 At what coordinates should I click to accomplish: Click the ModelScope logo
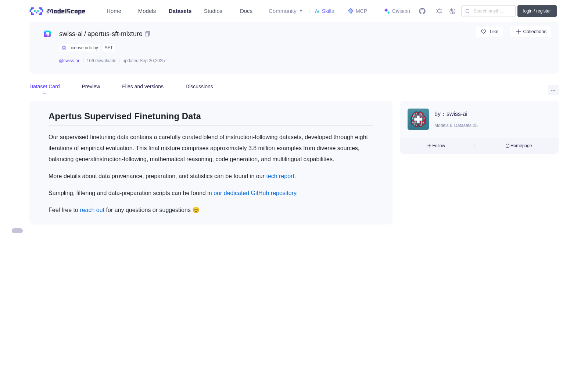point(58,11)
